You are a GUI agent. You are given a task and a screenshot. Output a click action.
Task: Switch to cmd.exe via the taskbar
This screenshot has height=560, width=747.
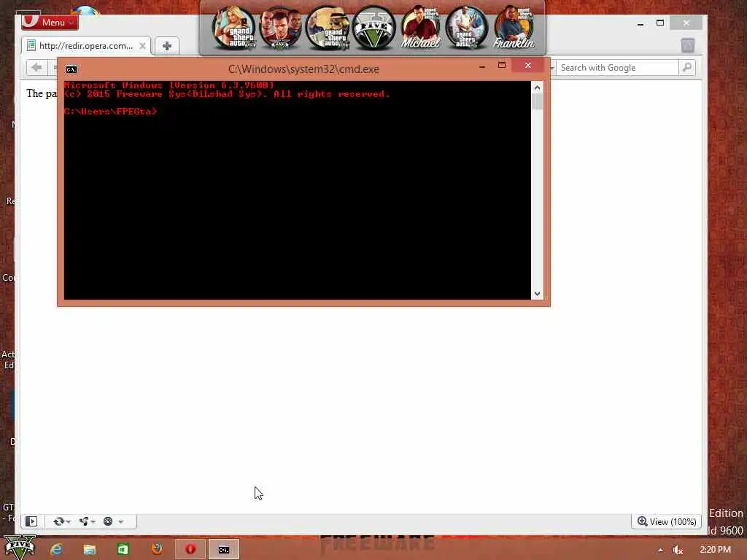(x=223, y=549)
